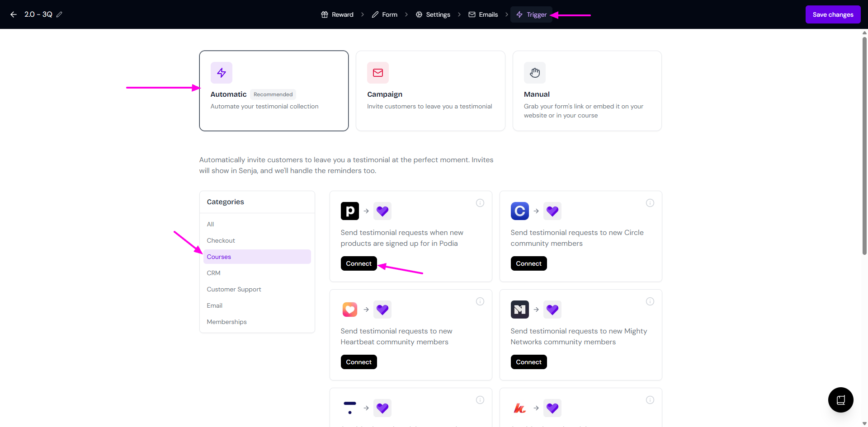Select the Memberships category
The width and height of the screenshot is (868, 427).
pyautogui.click(x=226, y=322)
